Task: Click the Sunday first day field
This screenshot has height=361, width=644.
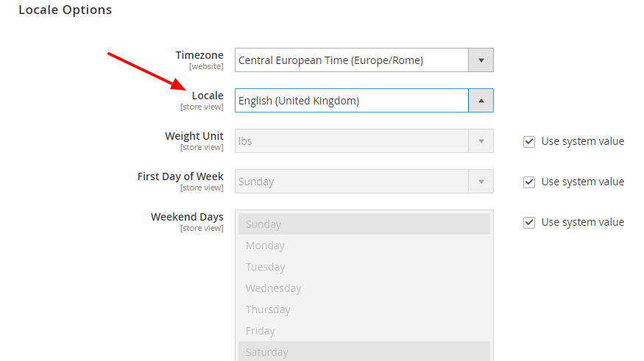Action: [352, 182]
